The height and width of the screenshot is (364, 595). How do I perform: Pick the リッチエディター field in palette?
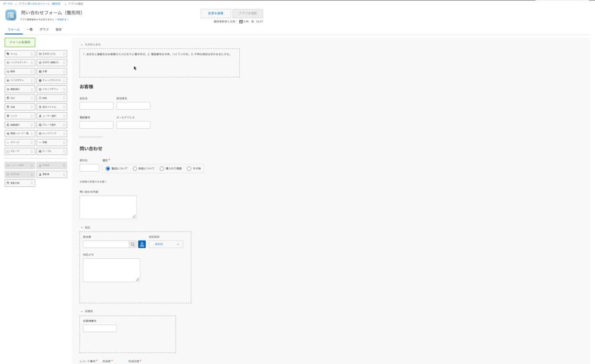click(20, 62)
